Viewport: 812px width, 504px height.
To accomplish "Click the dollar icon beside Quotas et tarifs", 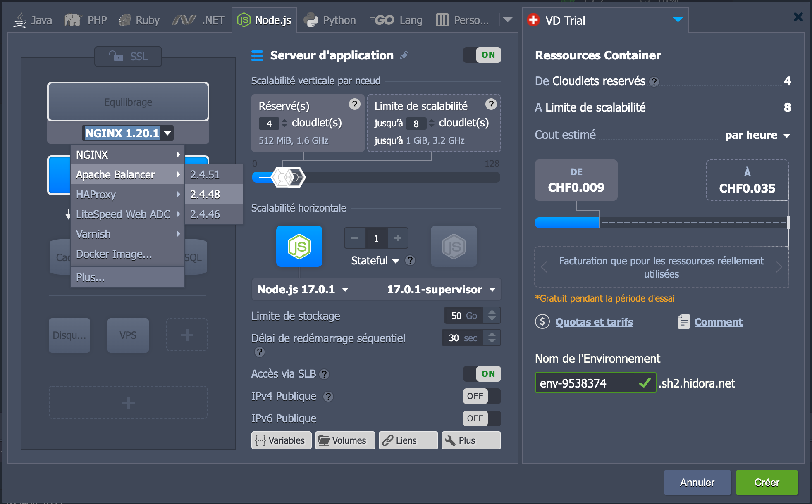I will tap(542, 321).
